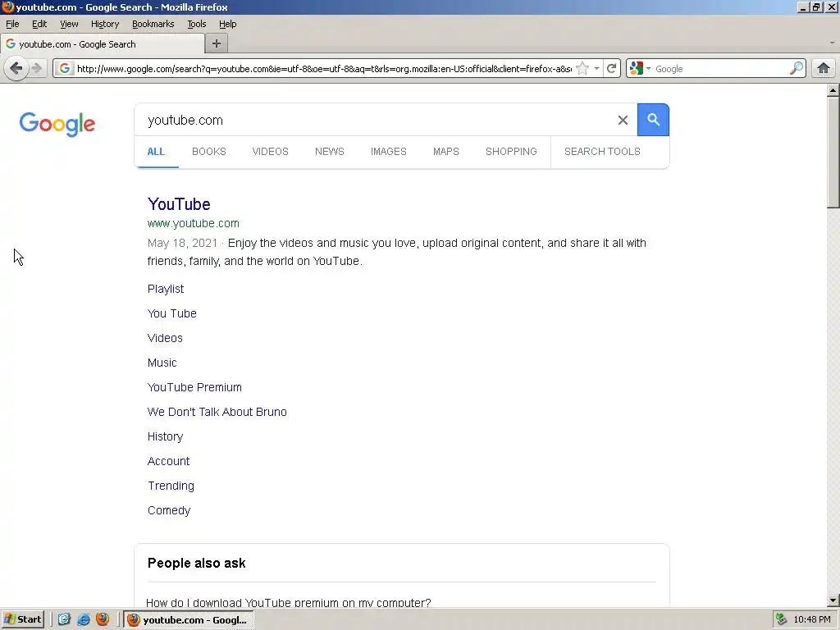Viewport: 840px width, 630px height.
Task: Open the Edit menu
Action: click(39, 24)
